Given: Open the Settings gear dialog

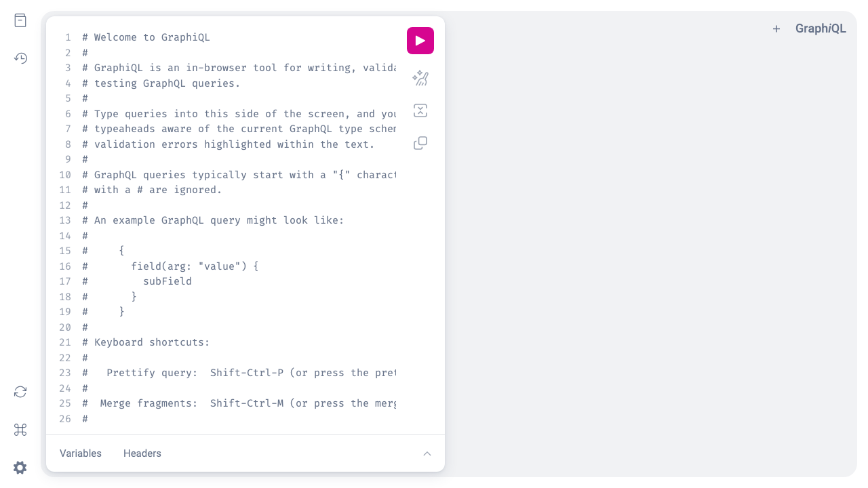Looking at the screenshot, I should click(x=20, y=468).
